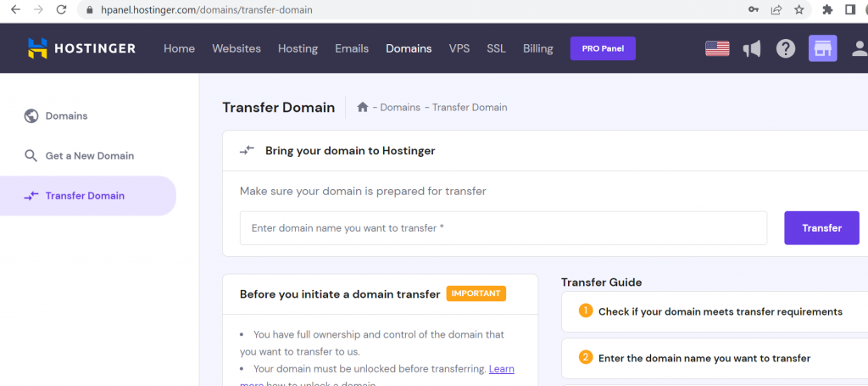
Task: Click the Domains breadcrumb link
Action: [x=400, y=107]
